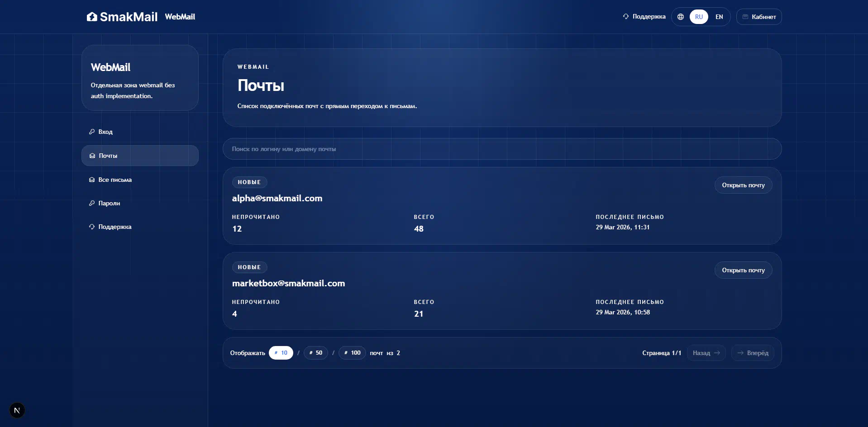Image resolution: width=868 pixels, height=427 pixels.
Task: Click the key icon next to Вход
Action: (92, 132)
